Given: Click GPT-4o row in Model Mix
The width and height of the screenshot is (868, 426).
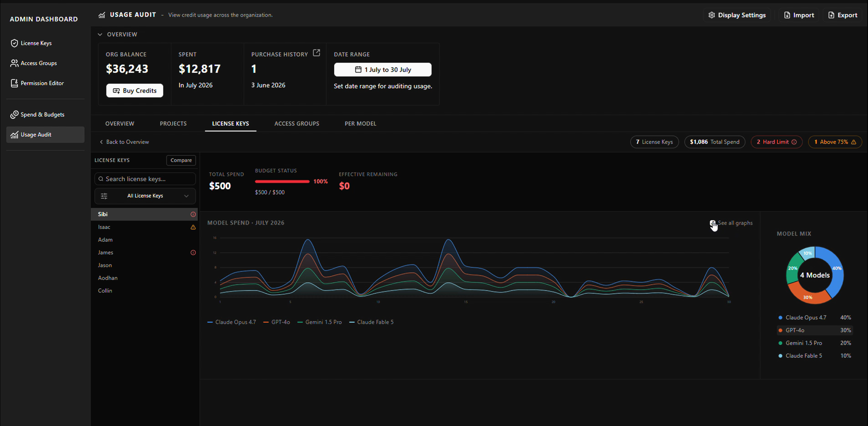Looking at the screenshot, I should 815,330.
